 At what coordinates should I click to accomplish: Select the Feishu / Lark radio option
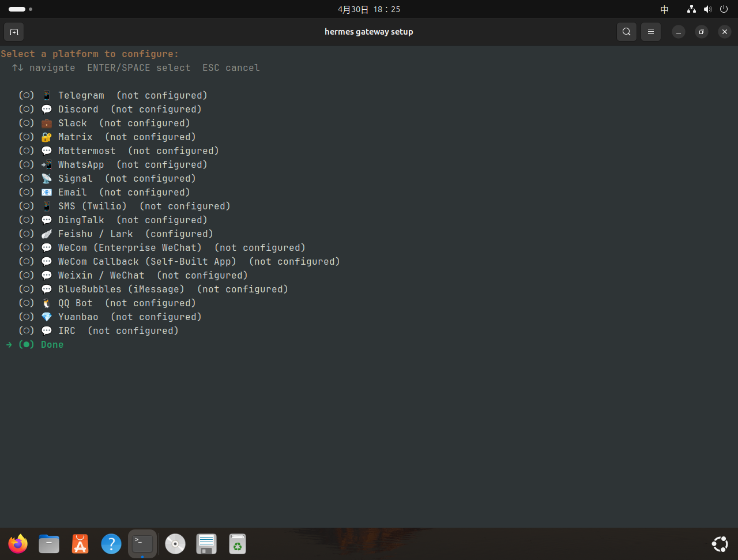(x=27, y=234)
